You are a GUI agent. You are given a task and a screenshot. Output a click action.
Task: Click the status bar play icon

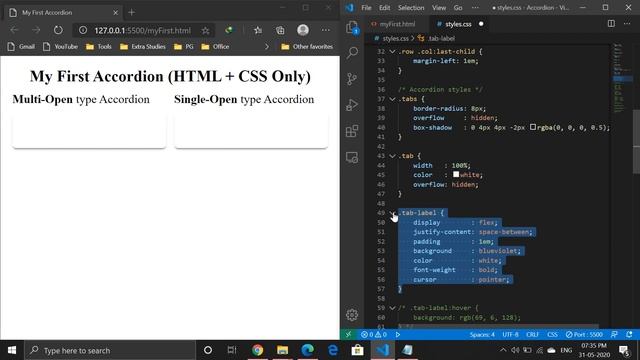coord(398,334)
